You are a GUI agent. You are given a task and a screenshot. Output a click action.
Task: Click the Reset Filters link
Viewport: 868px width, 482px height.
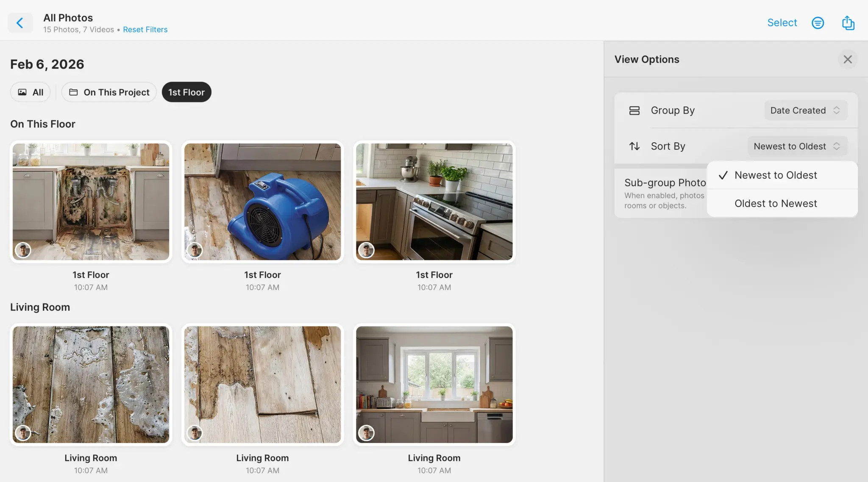(145, 30)
